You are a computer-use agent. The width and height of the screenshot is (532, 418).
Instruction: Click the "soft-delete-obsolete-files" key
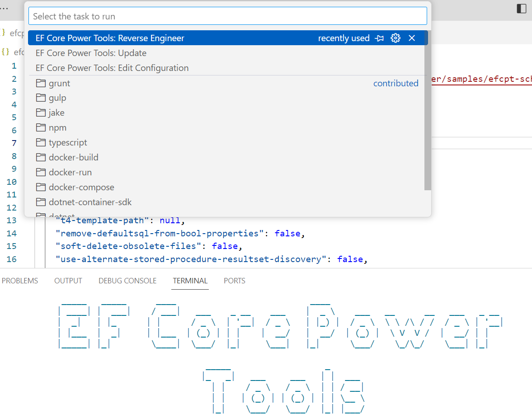tap(128, 246)
